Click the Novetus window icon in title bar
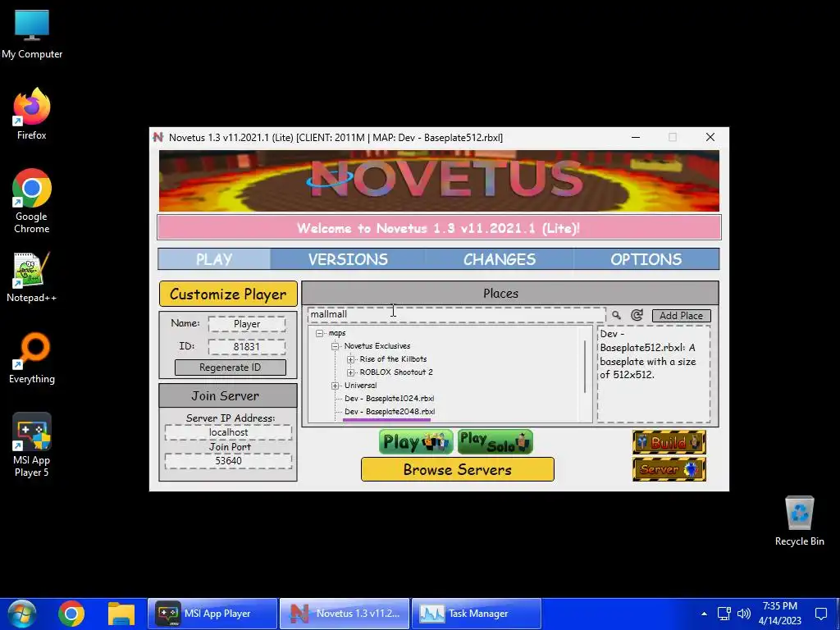Viewport: 840px width, 630px height. click(158, 137)
